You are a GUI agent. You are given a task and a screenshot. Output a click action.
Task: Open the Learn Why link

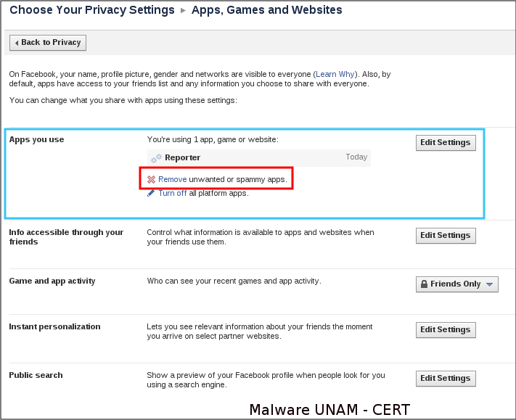pos(335,74)
